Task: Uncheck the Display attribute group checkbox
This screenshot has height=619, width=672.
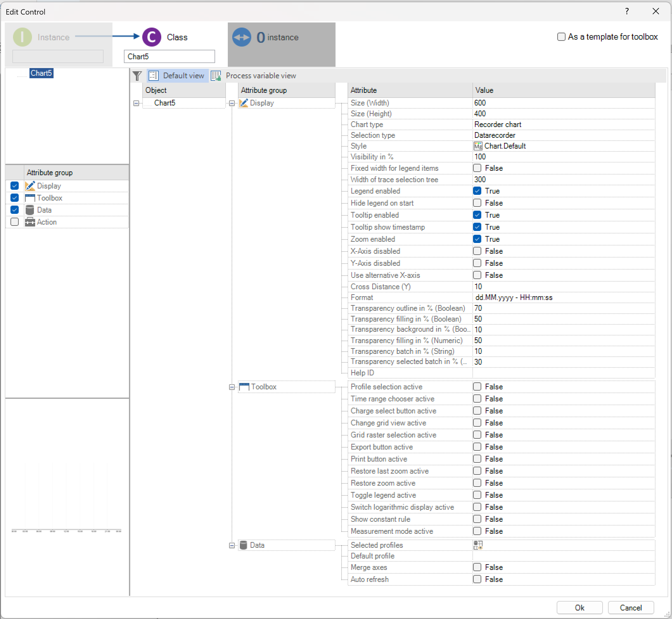Action: tap(14, 186)
